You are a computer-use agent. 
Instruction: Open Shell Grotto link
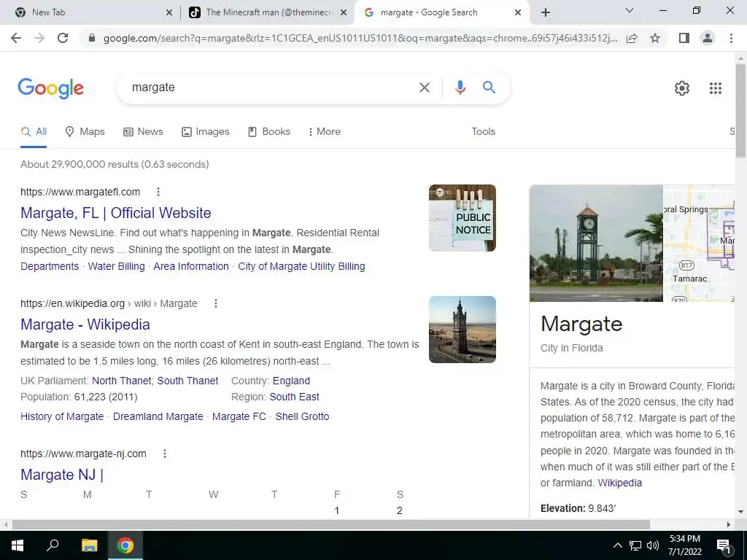coord(302,416)
